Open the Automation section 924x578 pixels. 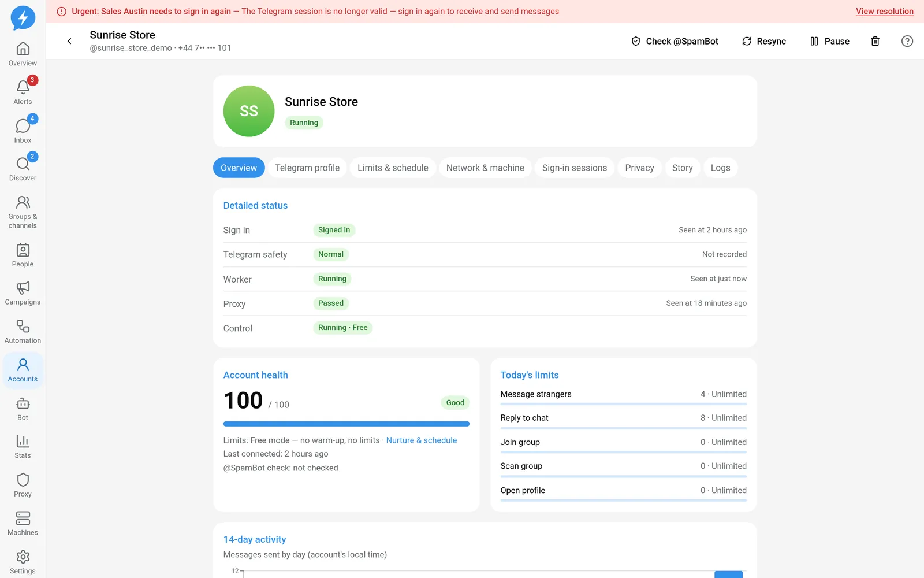pos(23,332)
